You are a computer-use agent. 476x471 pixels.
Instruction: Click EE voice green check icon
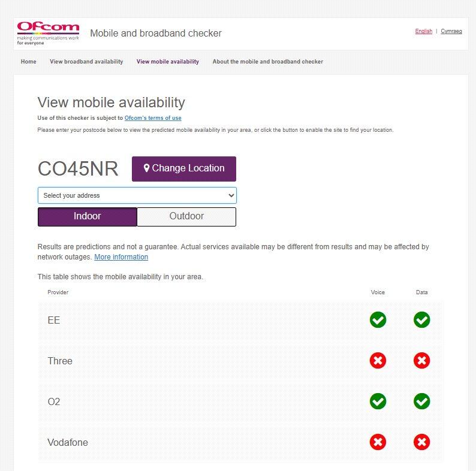[378, 320]
